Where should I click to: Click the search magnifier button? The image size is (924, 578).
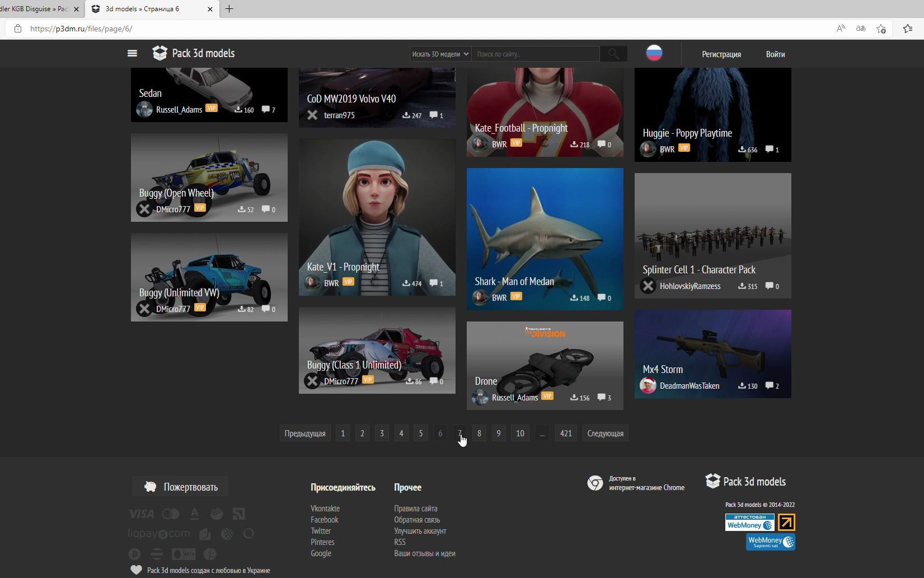coord(613,54)
